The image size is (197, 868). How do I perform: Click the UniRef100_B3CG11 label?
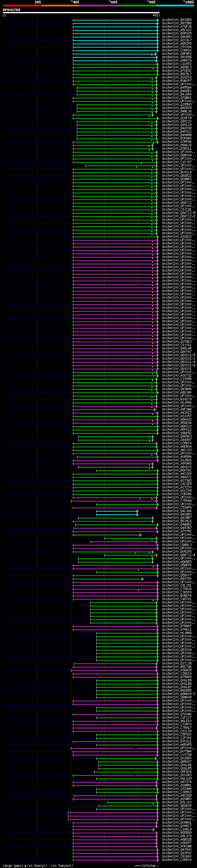point(176,741)
